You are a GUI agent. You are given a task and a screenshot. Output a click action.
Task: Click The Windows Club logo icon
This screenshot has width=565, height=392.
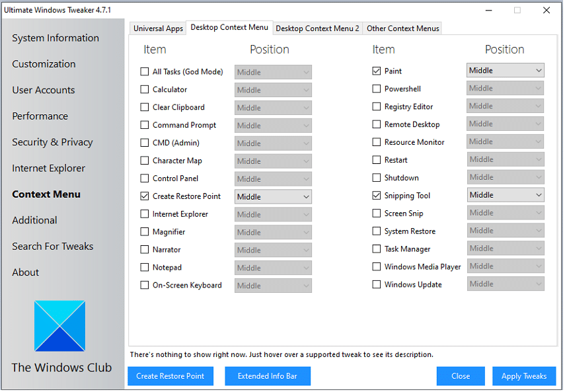[60, 327]
